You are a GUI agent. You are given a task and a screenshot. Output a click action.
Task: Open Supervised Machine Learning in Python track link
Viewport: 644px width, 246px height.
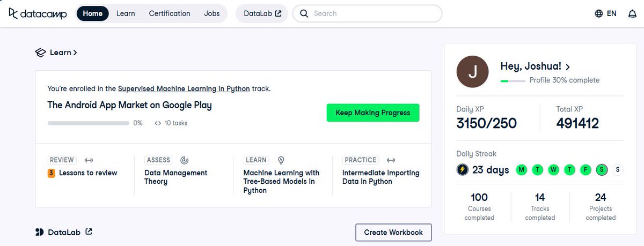(x=184, y=88)
